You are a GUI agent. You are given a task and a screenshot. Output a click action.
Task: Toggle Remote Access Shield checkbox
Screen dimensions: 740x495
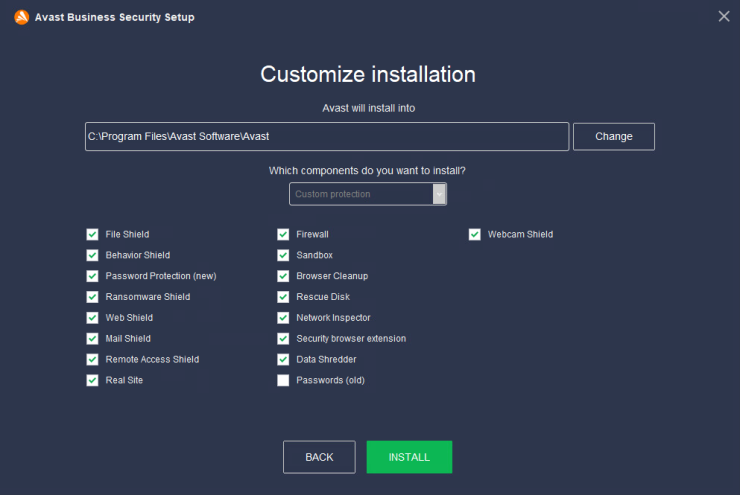point(92,360)
